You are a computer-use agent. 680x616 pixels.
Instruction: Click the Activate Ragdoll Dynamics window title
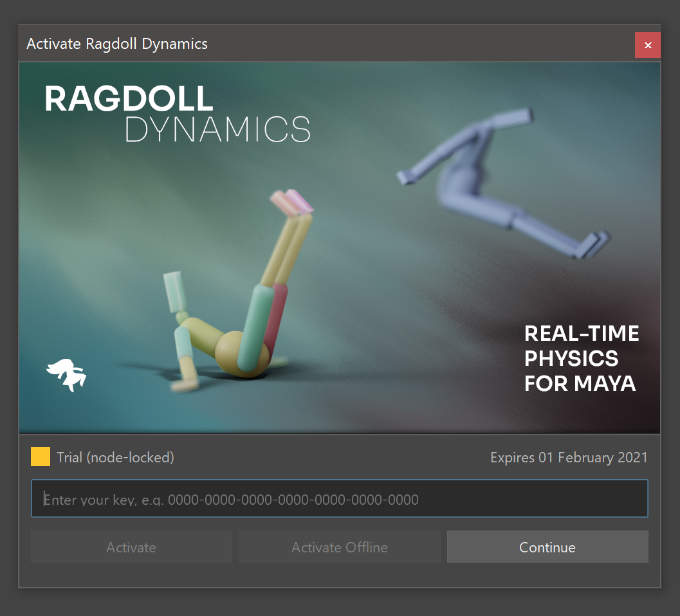click(x=117, y=44)
